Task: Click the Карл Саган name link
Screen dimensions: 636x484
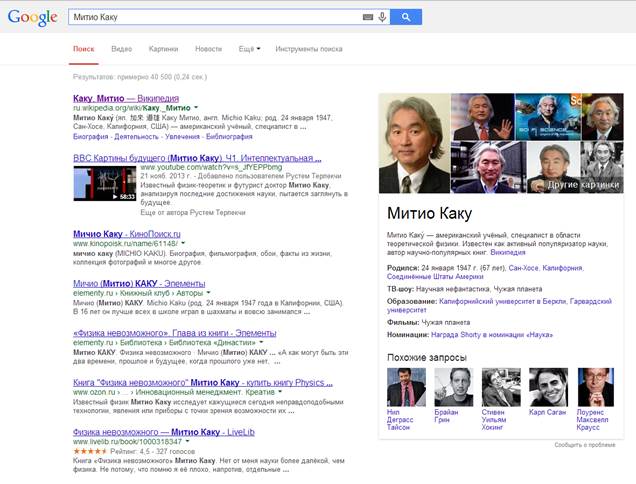Action: [547, 412]
